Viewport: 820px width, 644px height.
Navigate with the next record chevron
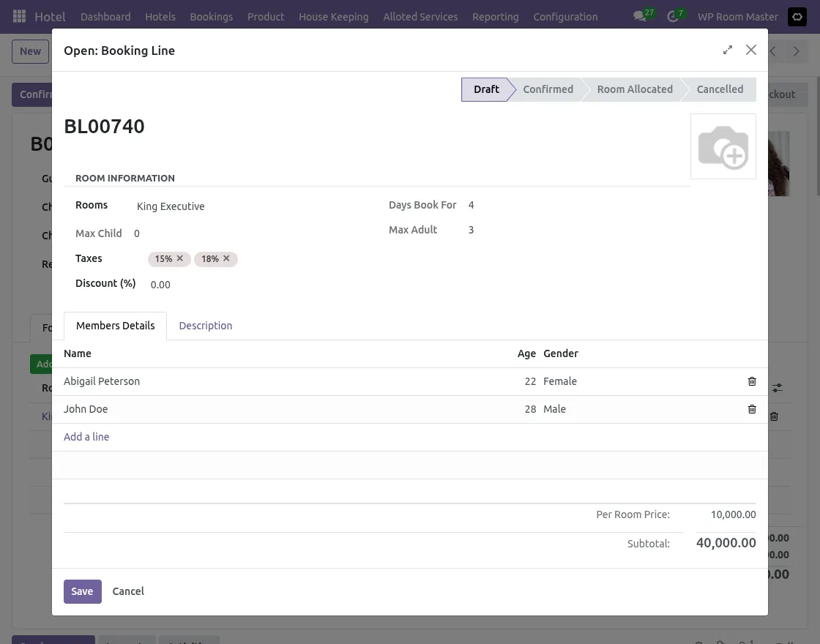pyautogui.click(x=797, y=51)
